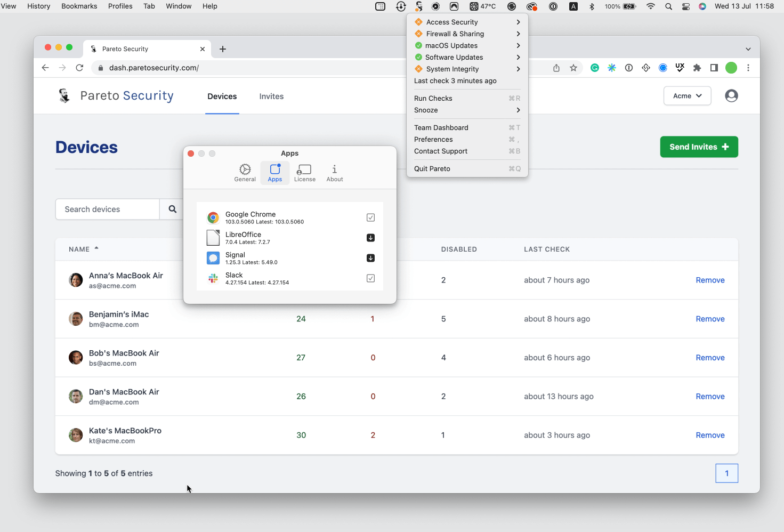
Task: Click the Pareto menu bar icon
Action: [x=419, y=6]
